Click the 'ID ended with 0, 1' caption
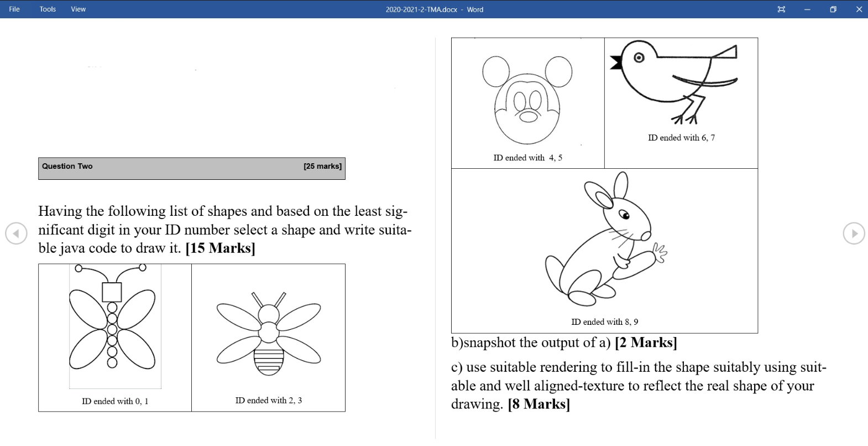This screenshot has width=868, height=446. coord(115,401)
